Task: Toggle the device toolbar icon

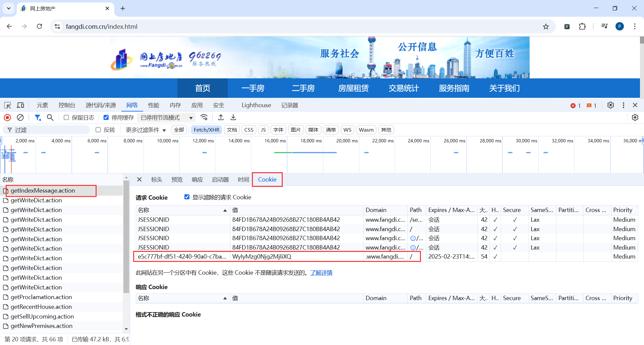Action: pos(20,105)
